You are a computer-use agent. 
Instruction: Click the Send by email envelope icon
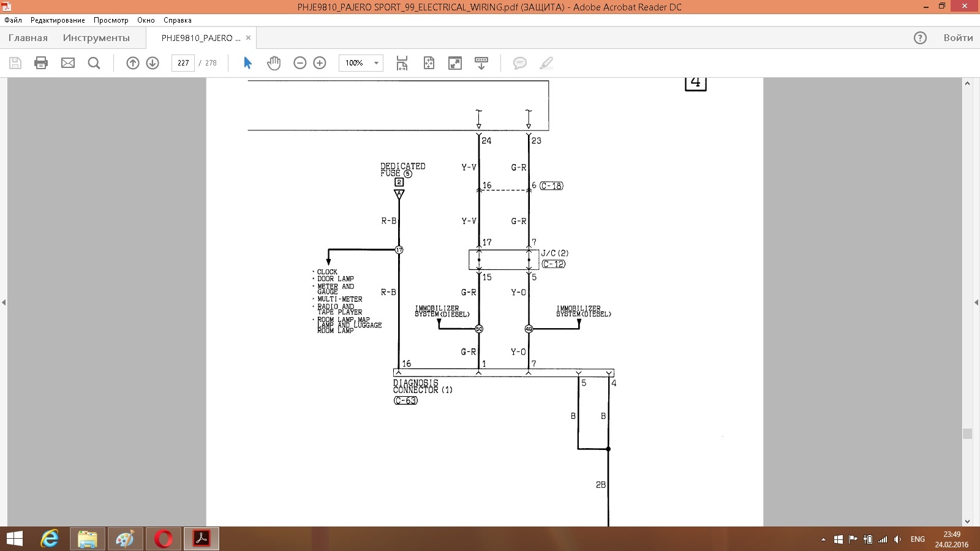tap(68, 63)
